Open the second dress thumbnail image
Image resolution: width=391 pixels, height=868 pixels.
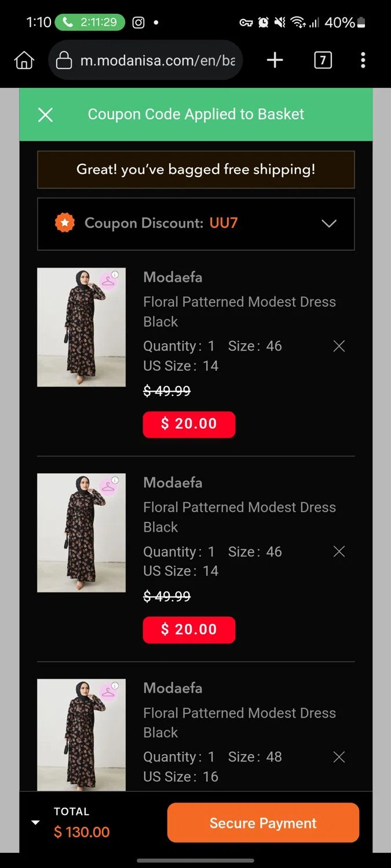81,533
